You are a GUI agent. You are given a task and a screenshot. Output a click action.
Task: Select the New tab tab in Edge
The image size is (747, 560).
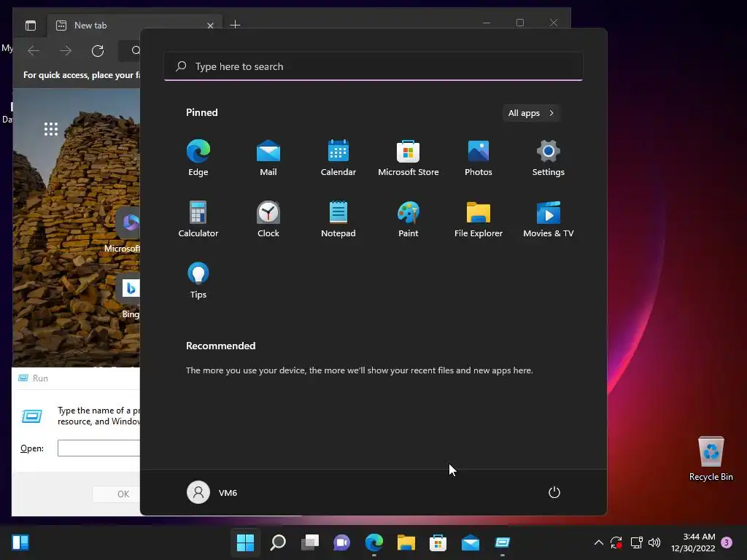(135, 26)
